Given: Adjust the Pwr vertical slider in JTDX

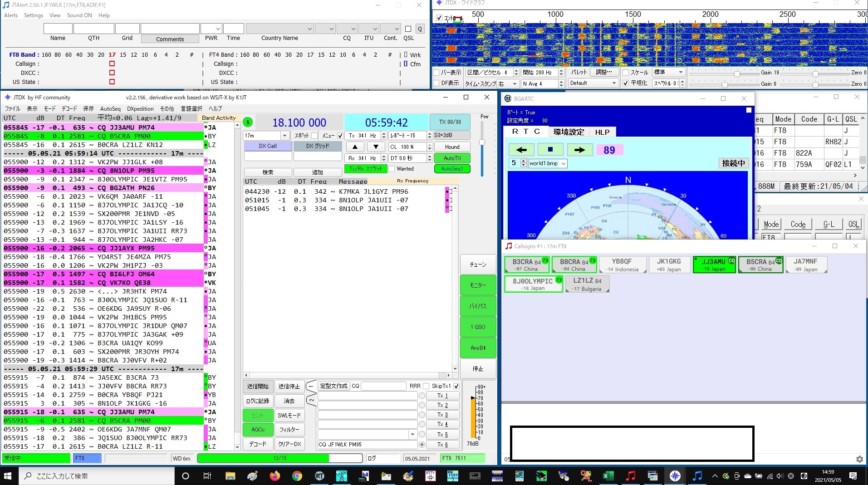Looking at the screenshot, I should pos(482,142).
